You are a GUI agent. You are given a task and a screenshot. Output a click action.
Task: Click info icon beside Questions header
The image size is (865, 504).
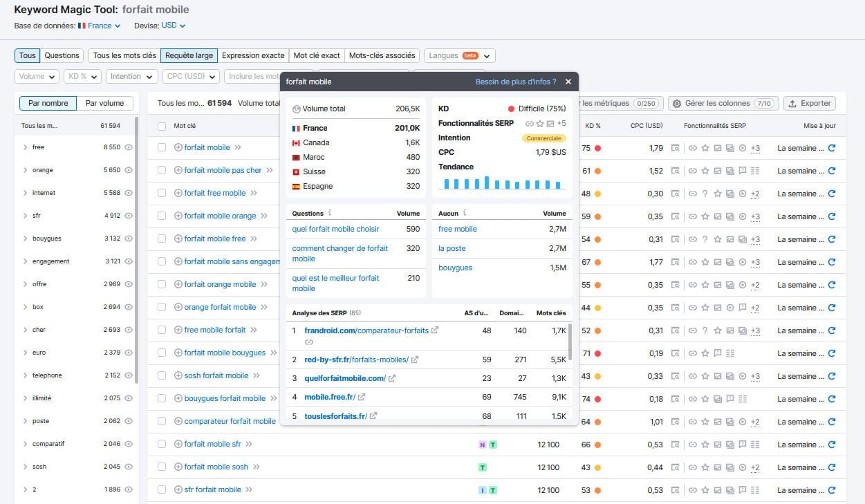330,213
